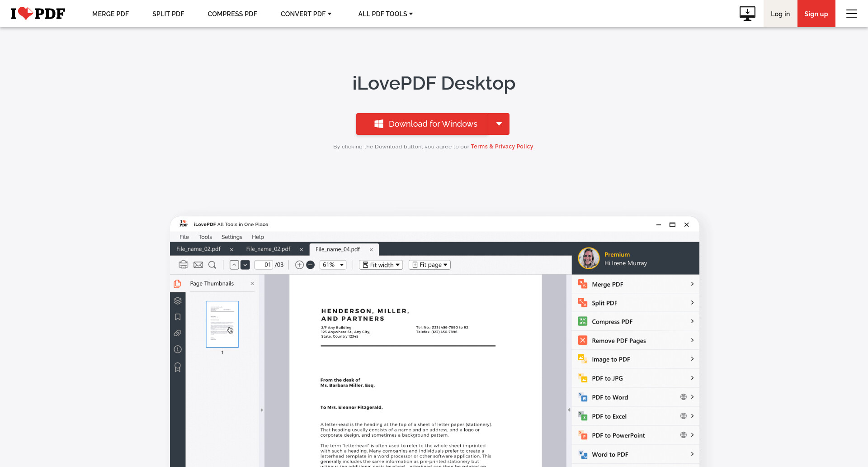Viewport: 868px width, 467px height.
Task: Collapse the right tools panel handle
Action: (x=569, y=410)
